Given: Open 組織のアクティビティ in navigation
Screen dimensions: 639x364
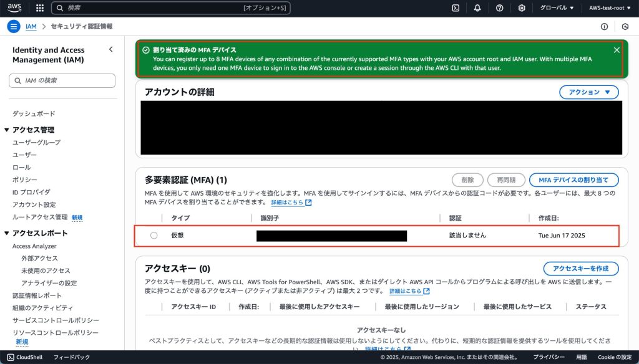Looking at the screenshot, I should (x=43, y=308).
